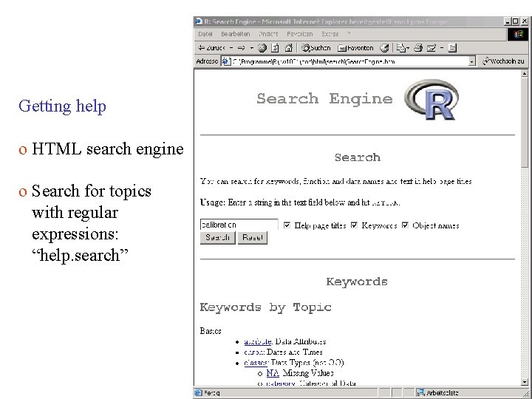
Task: Toggle the Help page titles checkbox
Action: 287,225
